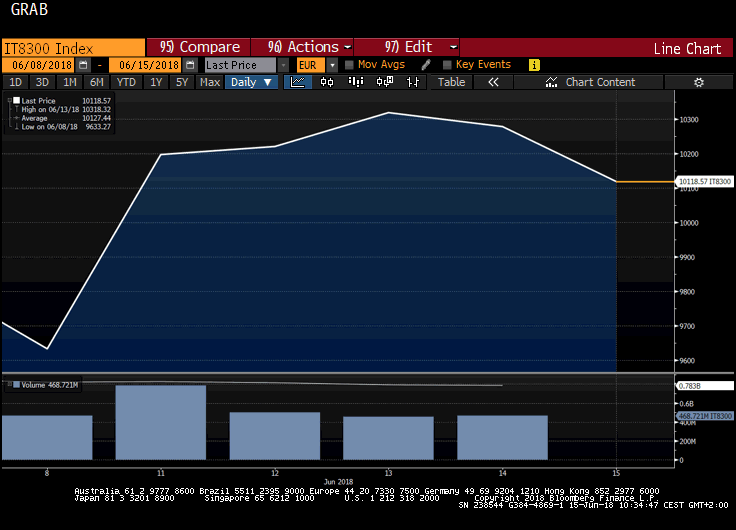This screenshot has height=530, width=736.
Task: Select Max time range tab
Action: pos(210,82)
